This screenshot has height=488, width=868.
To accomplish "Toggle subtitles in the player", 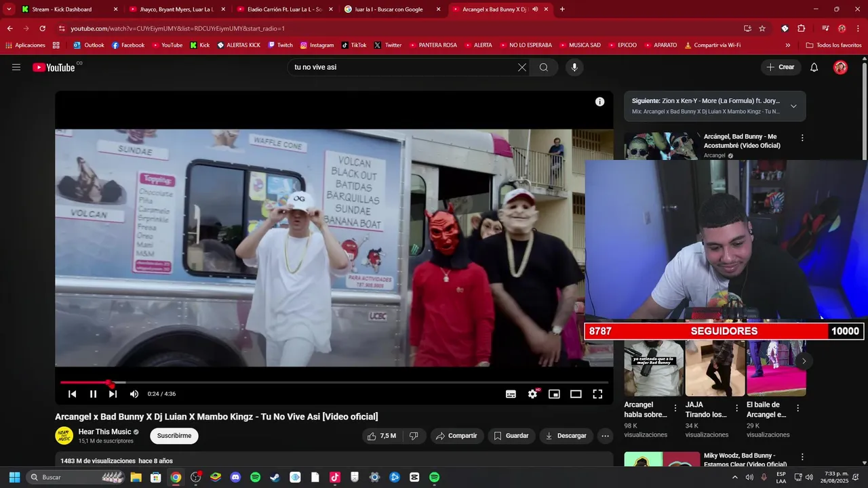I will coord(511,394).
